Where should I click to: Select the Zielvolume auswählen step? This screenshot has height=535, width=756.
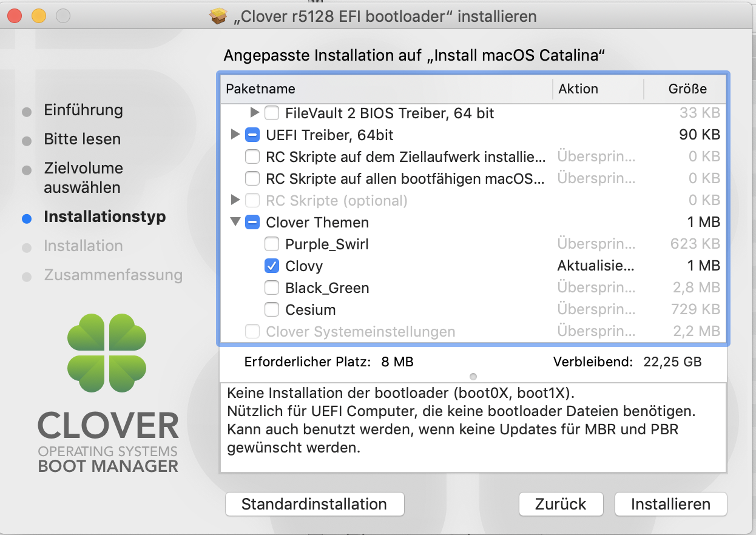click(83, 178)
